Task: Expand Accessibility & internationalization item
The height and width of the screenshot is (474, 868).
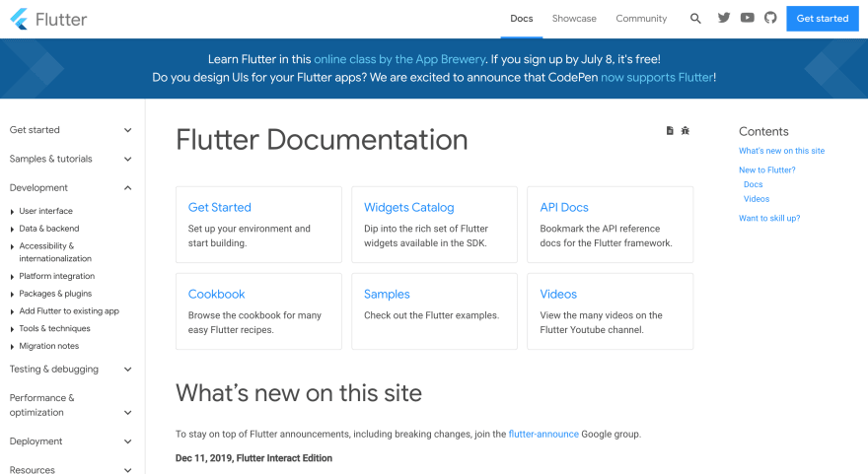Action: tap(50, 252)
